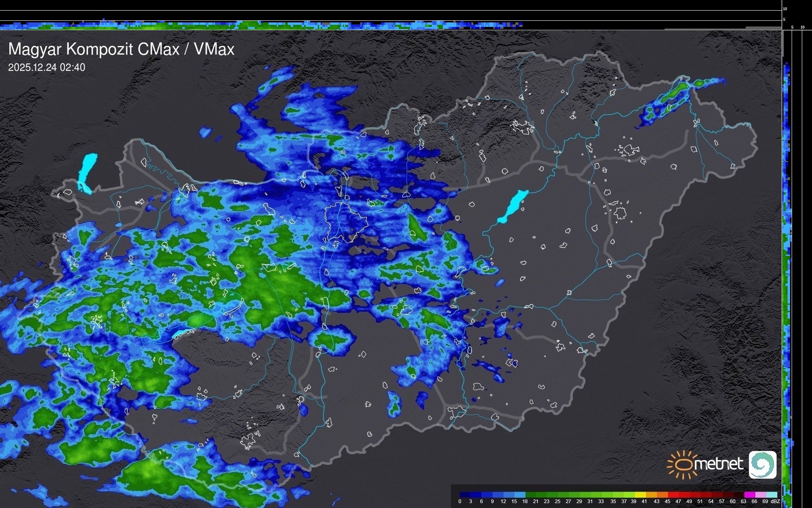Click the pale cyan 69 dBZ legend swatch

[x=772, y=495]
